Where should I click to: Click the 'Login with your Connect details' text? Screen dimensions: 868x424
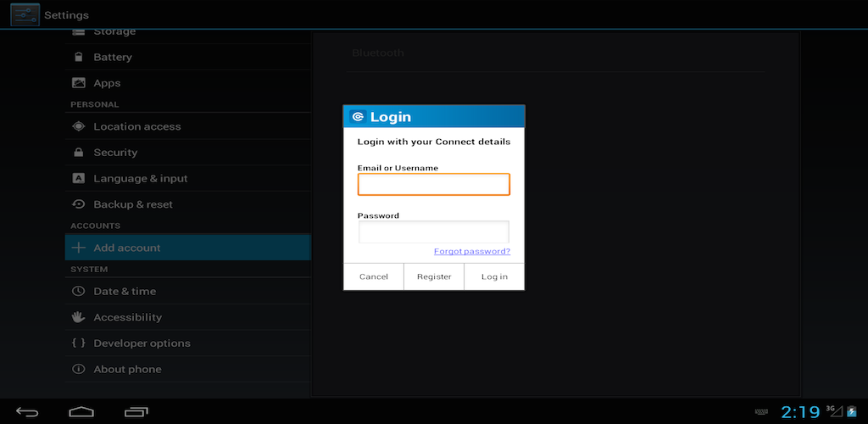click(434, 142)
